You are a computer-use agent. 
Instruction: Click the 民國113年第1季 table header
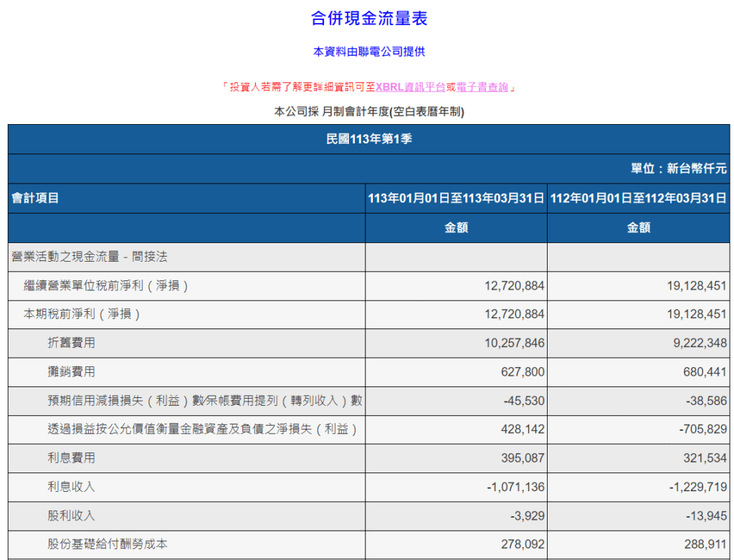coord(366,140)
